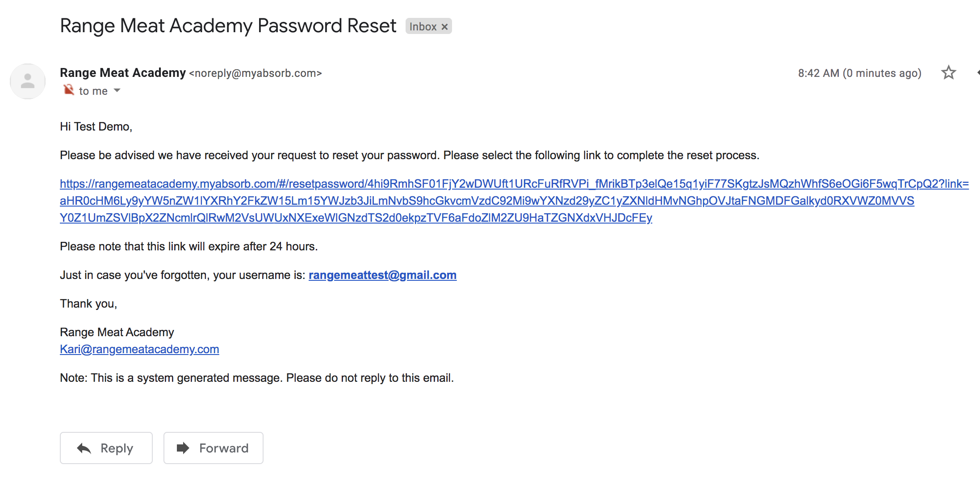Image resolution: width=980 pixels, height=490 pixels.
Task: Click the arrow icon on the Forward button
Action: 183,448
